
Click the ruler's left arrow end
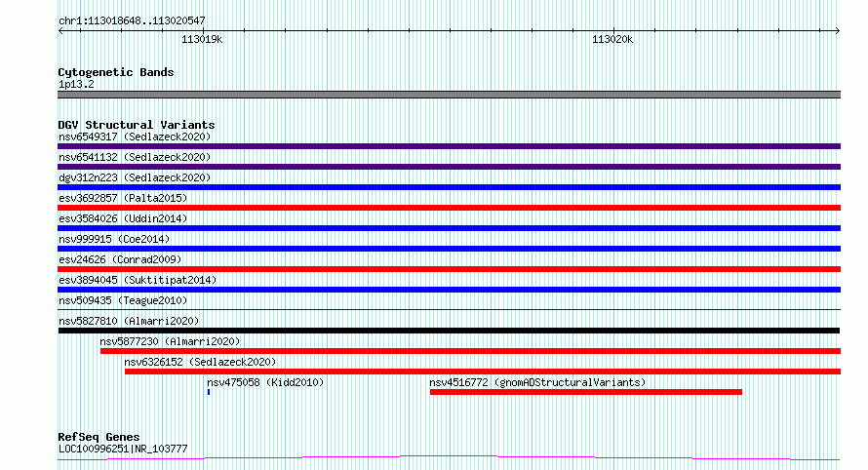pyautogui.click(x=60, y=31)
